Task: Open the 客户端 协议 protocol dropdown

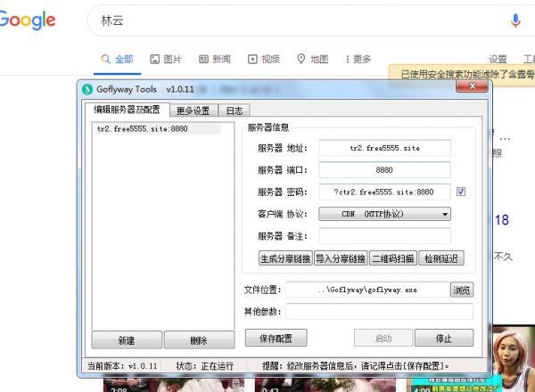Action: point(384,214)
